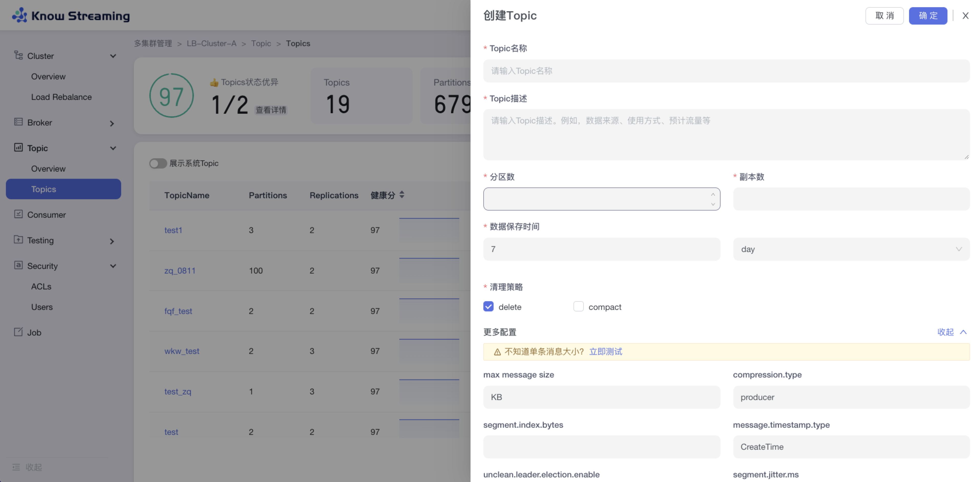
Task: Click the Know Streaming logo icon
Action: point(19,15)
